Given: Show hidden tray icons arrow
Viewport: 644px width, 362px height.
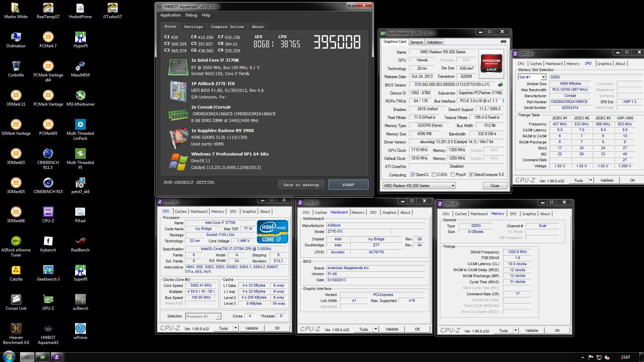Looking at the screenshot, I should point(583,357).
